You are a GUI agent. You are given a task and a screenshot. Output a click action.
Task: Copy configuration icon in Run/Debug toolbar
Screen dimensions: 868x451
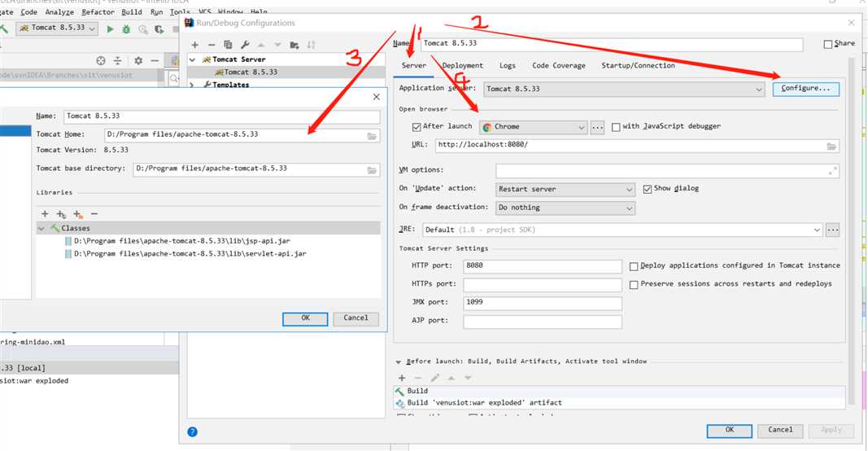tap(228, 45)
